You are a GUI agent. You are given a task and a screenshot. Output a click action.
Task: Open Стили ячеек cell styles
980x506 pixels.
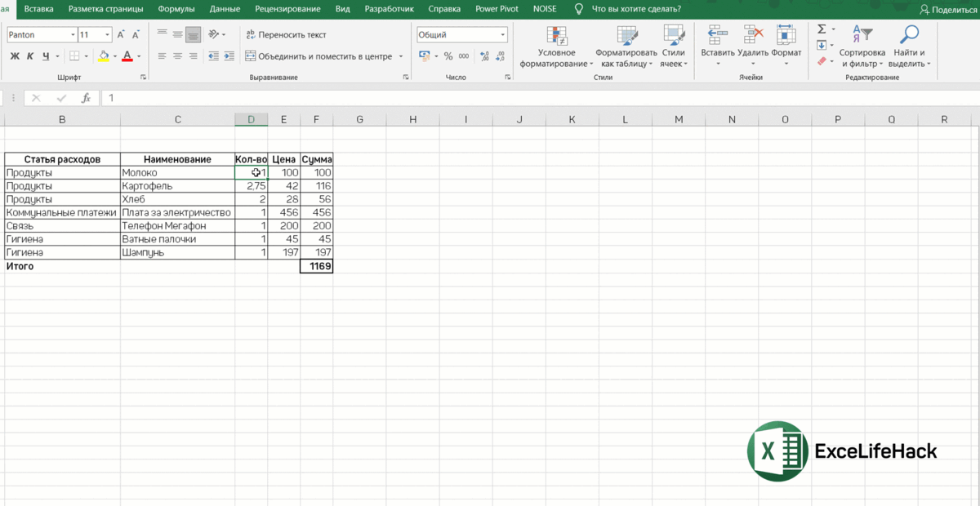pos(674,46)
